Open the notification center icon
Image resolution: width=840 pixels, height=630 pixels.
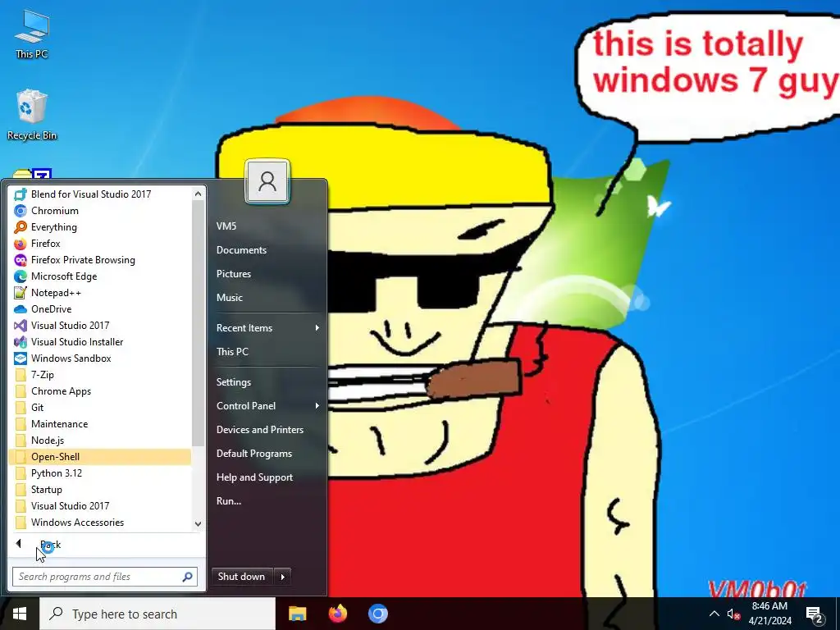click(x=815, y=614)
